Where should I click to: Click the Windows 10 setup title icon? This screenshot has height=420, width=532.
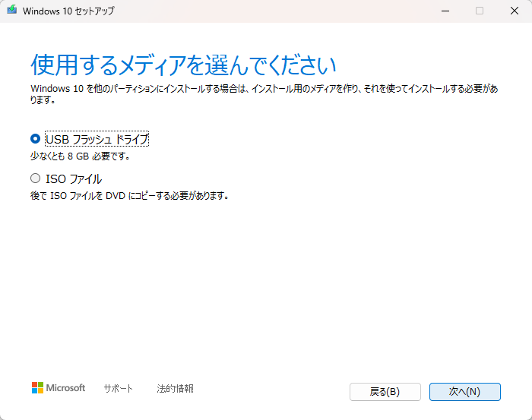(12, 10)
